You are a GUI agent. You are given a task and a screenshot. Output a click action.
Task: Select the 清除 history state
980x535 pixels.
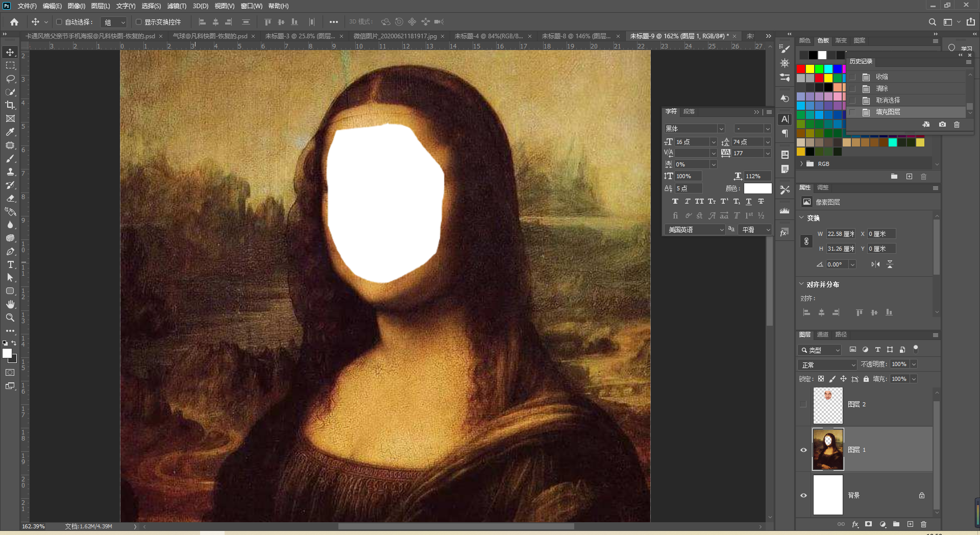907,88
